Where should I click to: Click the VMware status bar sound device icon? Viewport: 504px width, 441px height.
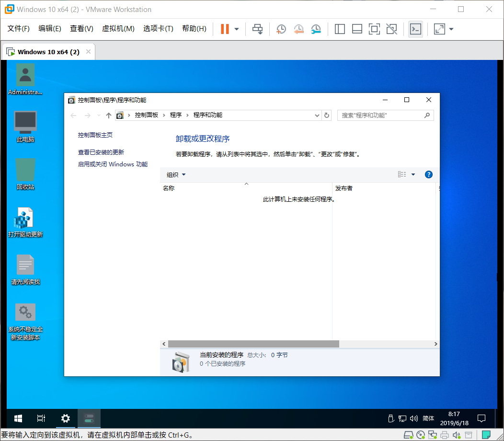(x=457, y=435)
